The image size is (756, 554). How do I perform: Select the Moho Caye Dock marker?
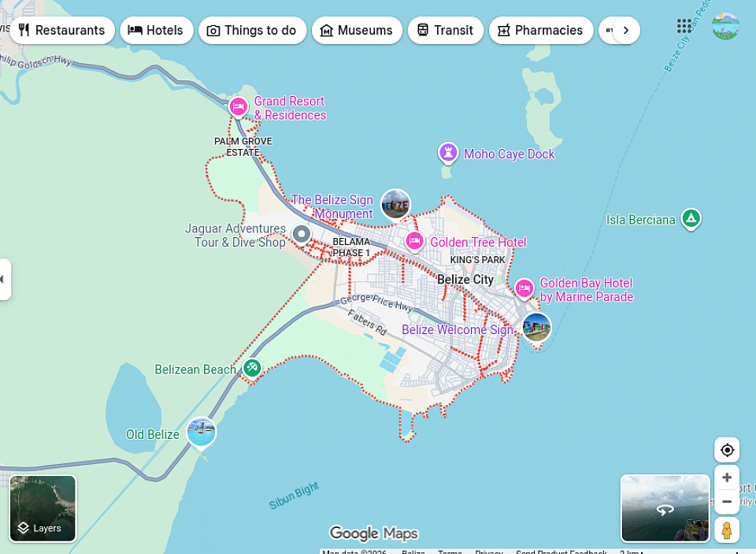click(448, 153)
